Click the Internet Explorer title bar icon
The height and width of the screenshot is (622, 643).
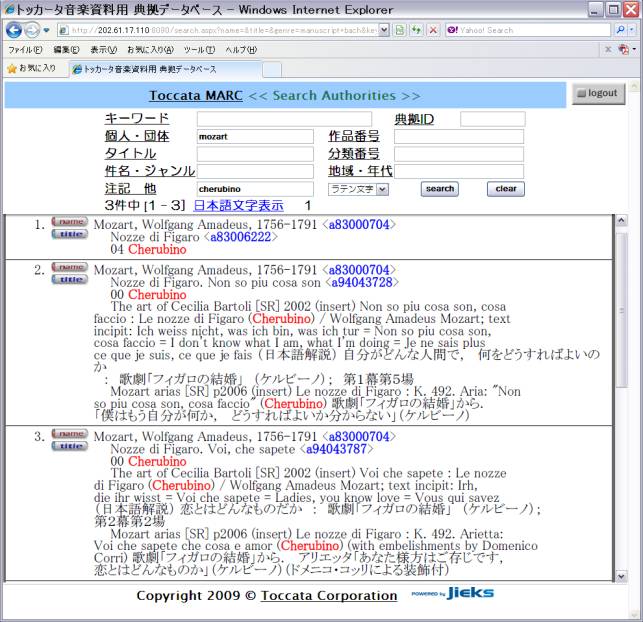coord(10,10)
